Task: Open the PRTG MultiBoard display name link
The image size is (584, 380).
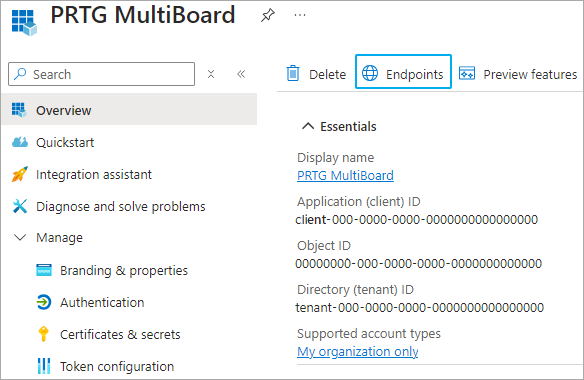Action: pyautogui.click(x=345, y=175)
